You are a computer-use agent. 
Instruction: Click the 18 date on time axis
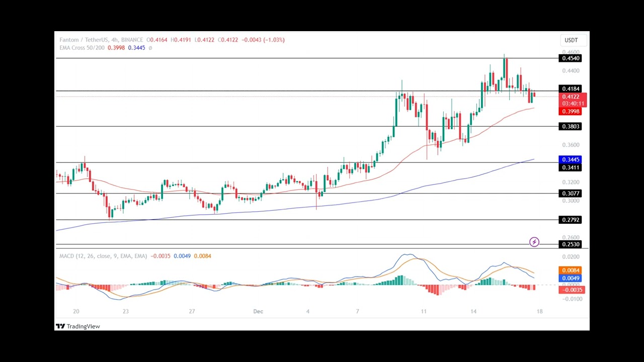(x=539, y=311)
